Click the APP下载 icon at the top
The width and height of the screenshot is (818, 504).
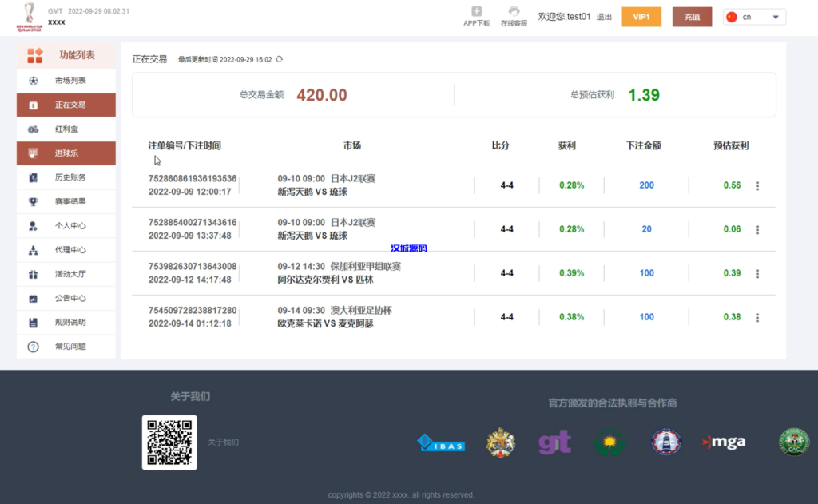[476, 14]
